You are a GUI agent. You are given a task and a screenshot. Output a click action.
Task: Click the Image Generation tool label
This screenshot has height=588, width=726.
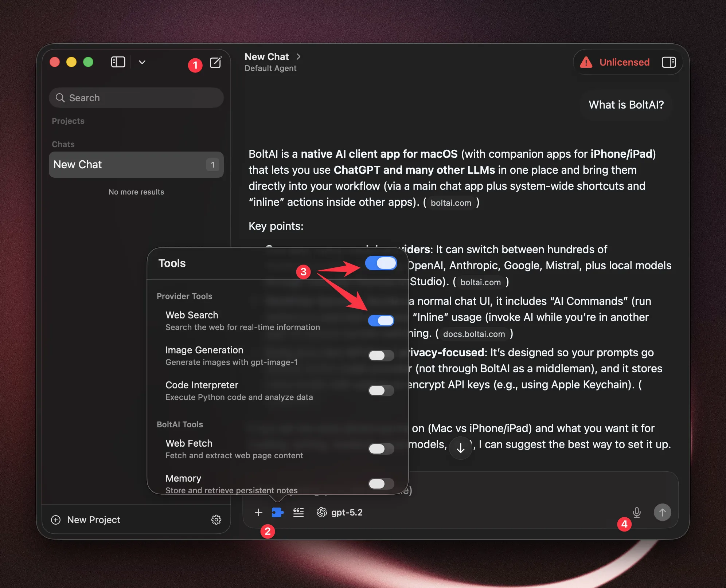pos(204,350)
